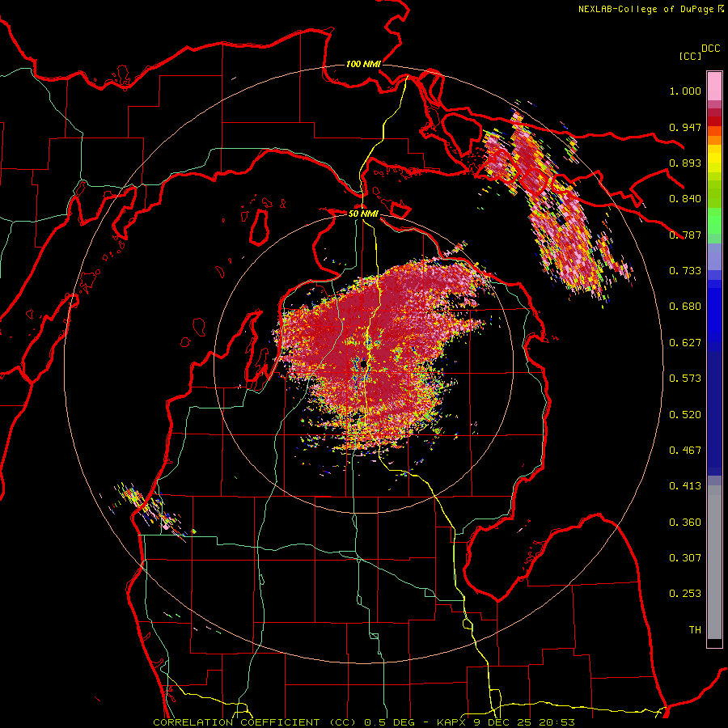Viewport: 728px width, 728px height.
Task: Click the 0.573 scale value
Action: click(685, 379)
